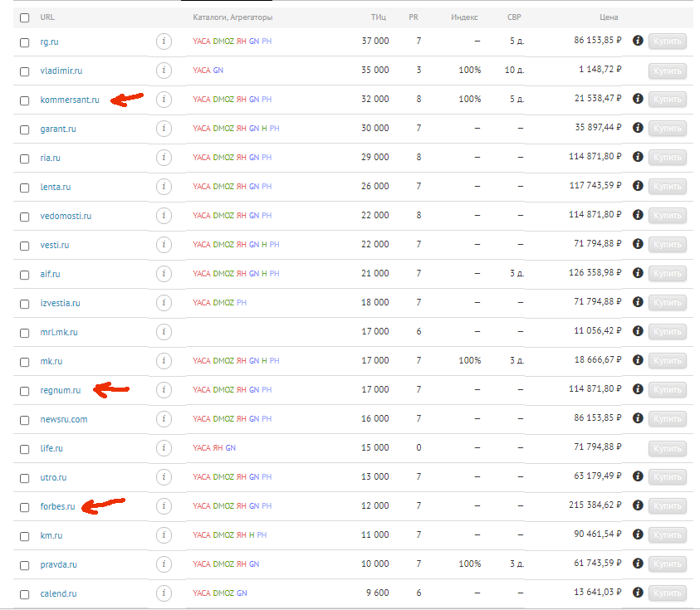Select the price 126 358,98 ₽

click(595, 273)
